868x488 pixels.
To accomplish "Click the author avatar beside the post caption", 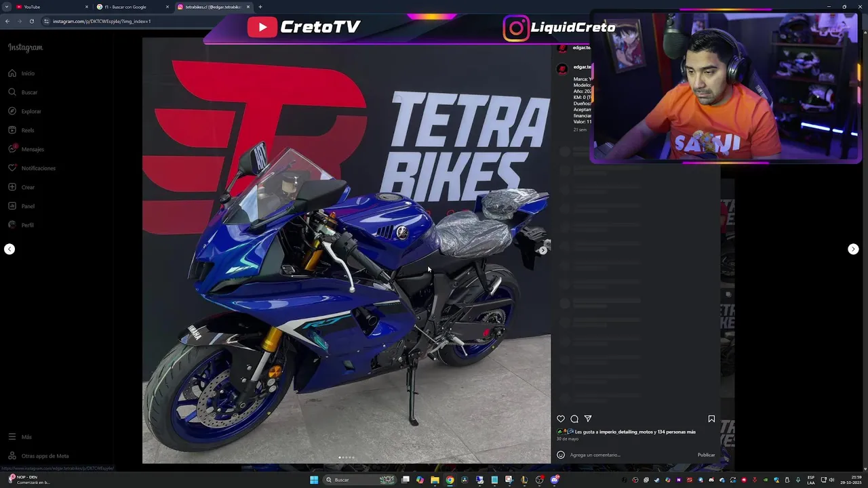I will click(562, 68).
